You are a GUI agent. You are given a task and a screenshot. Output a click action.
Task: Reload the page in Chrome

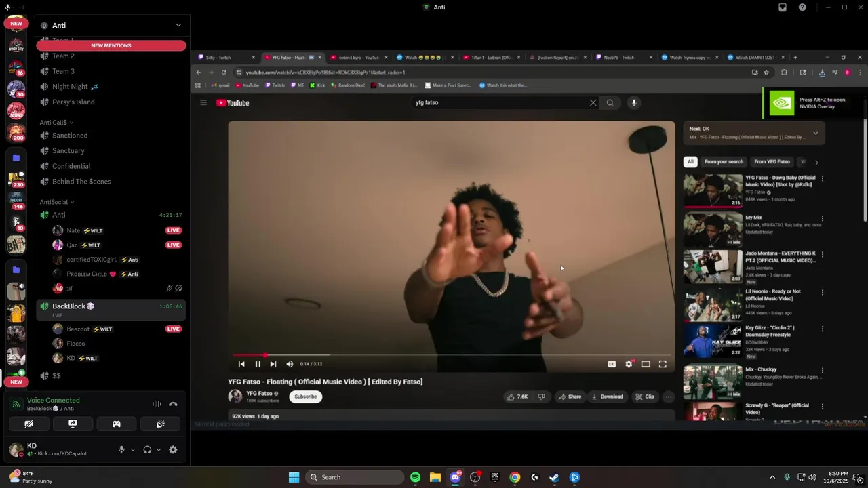224,73
